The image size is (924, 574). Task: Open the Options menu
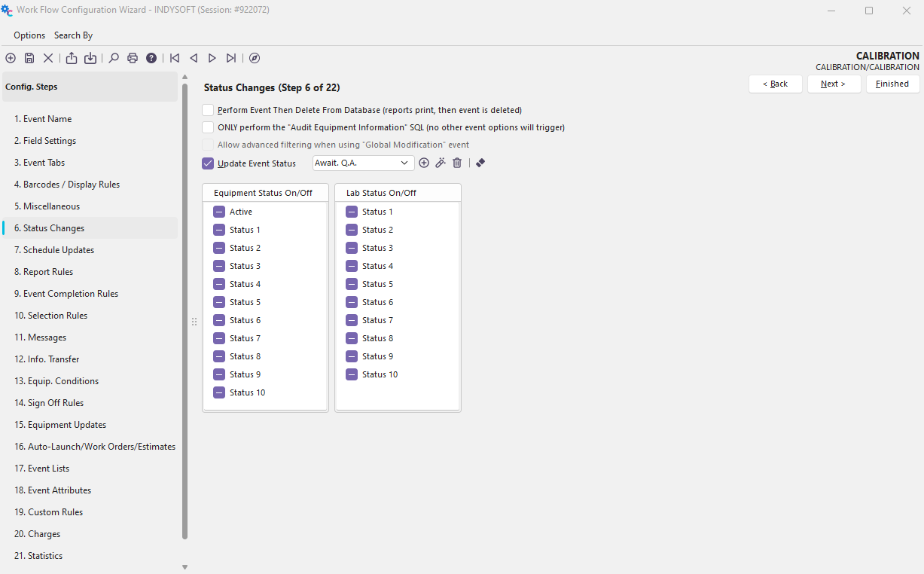[x=29, y=35]
